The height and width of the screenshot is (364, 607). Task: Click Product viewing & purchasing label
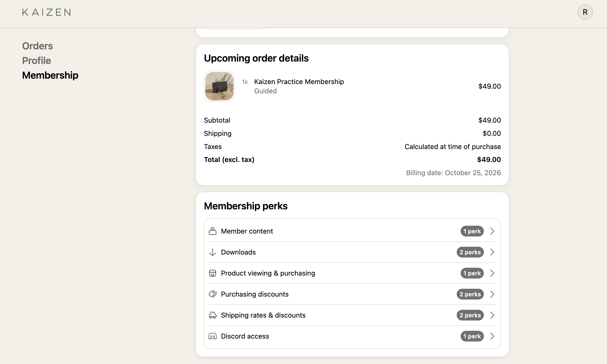point(268,273)
